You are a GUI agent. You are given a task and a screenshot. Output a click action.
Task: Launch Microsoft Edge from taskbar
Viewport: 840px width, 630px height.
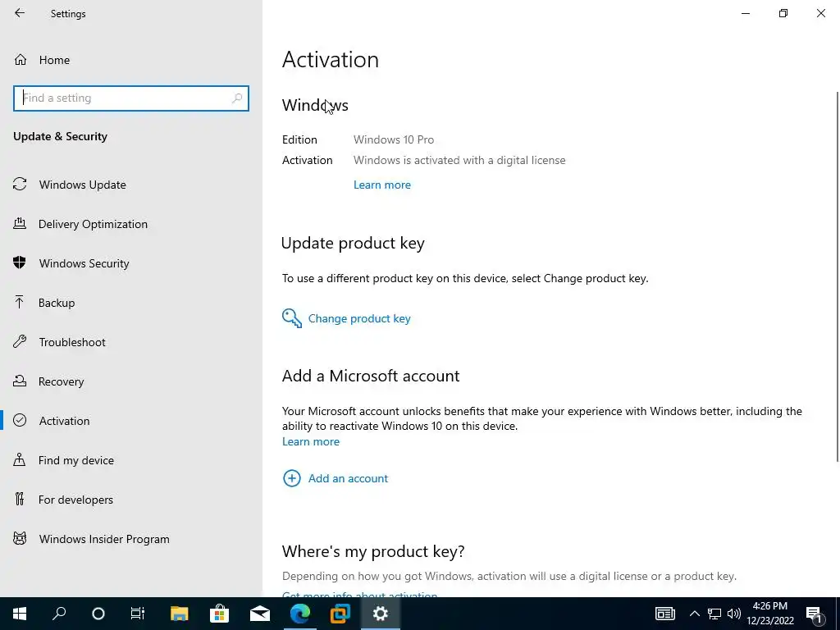click(x=300, y=614)
